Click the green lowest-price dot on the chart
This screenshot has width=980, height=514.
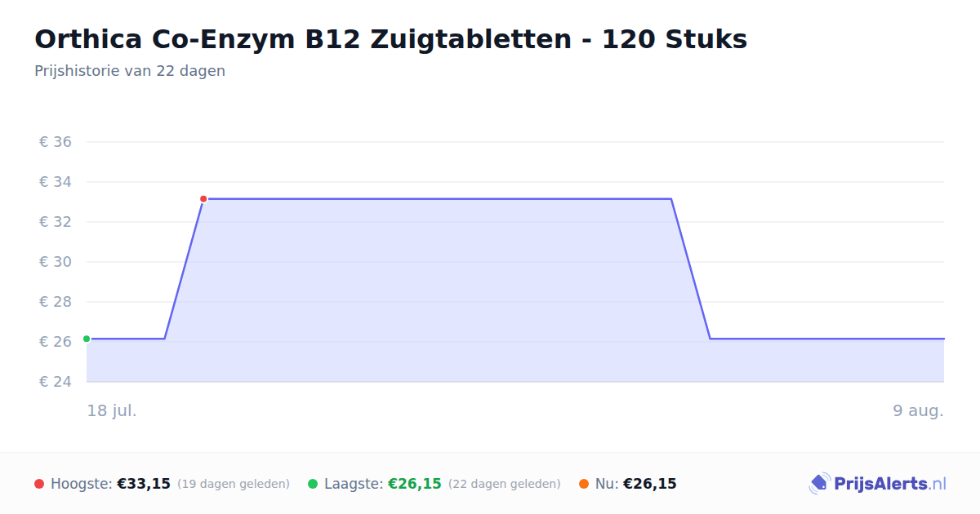coord(87,339)
